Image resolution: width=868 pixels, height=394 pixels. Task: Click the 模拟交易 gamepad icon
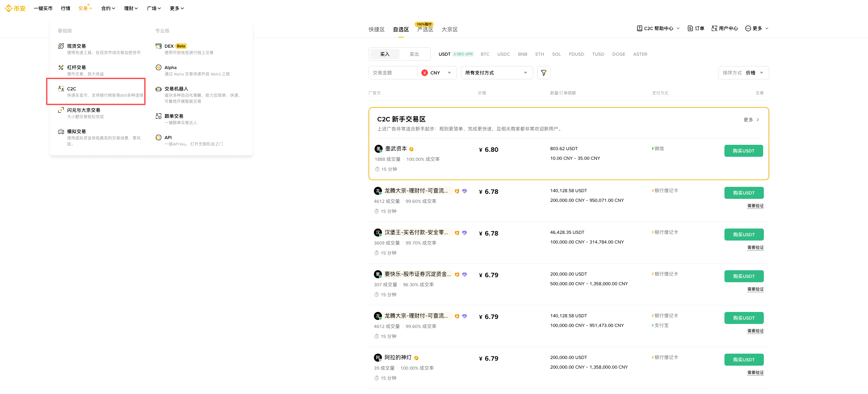61,131
